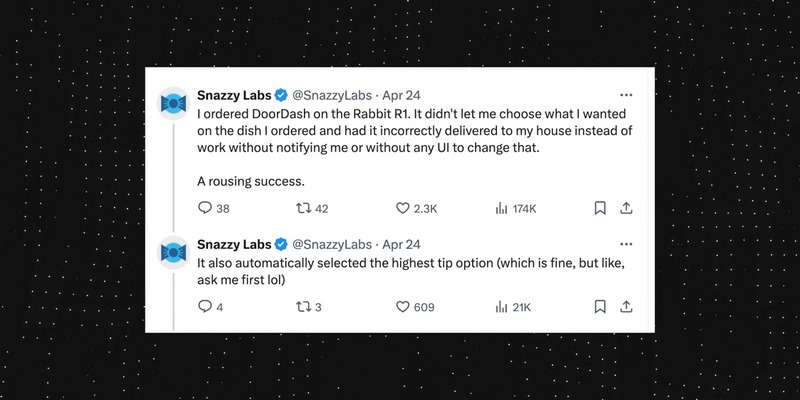
Task: Like the tweet with 2.3K likes
Action: pyautogui.click(x=404, y=209)
